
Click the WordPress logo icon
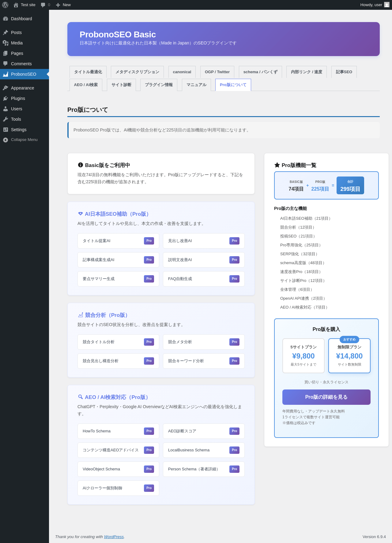click(x=5, y=5)
